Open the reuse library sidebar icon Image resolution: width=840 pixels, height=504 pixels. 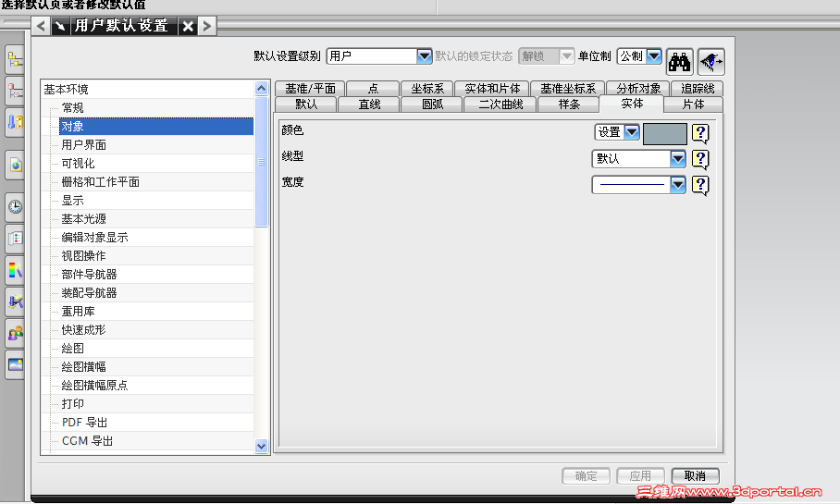(15, 122)
